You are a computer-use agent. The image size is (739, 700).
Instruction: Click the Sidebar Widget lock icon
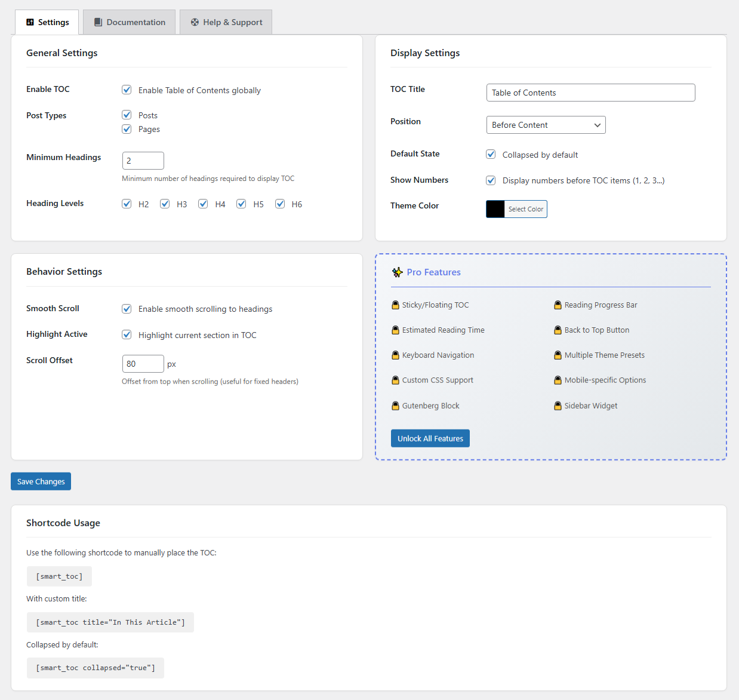click(x=558, y=406)
